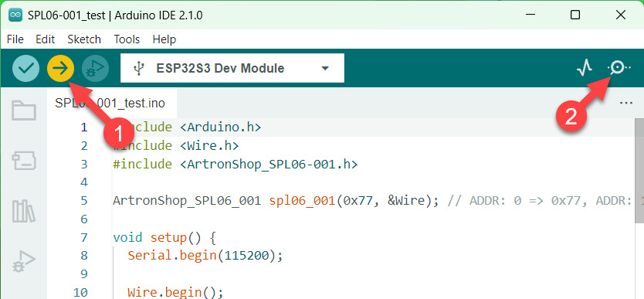Open the Serial Plotter icon
This screenshot has height=299, width=644.
click(584, 68)
